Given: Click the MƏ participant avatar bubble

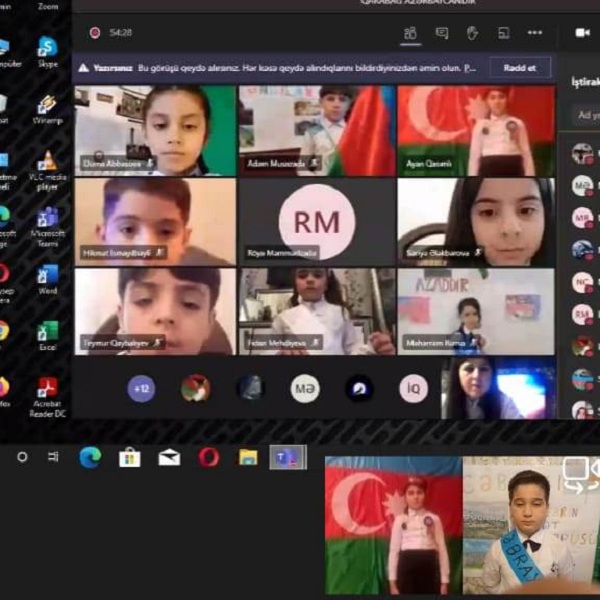Looking at the screenshot, I should point(305,389).
